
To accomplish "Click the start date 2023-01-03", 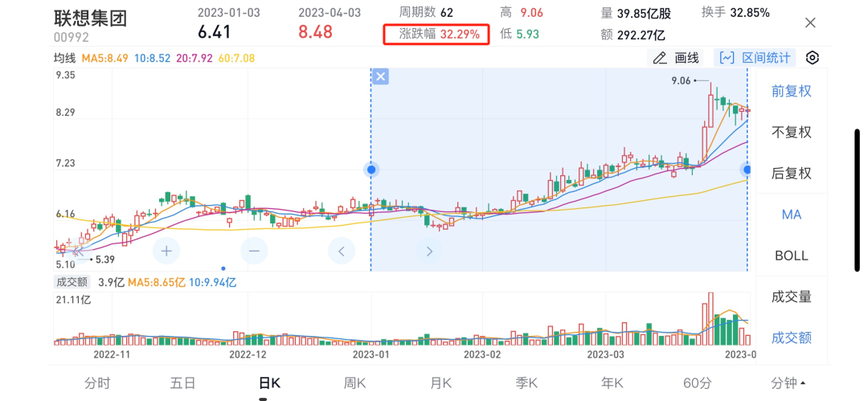I will (228, 12).
